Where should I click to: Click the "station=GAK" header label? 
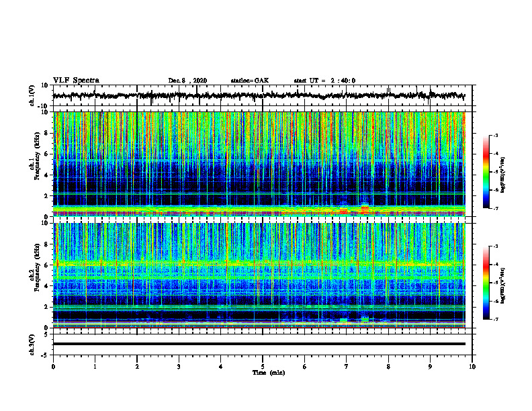coord(250,81)
